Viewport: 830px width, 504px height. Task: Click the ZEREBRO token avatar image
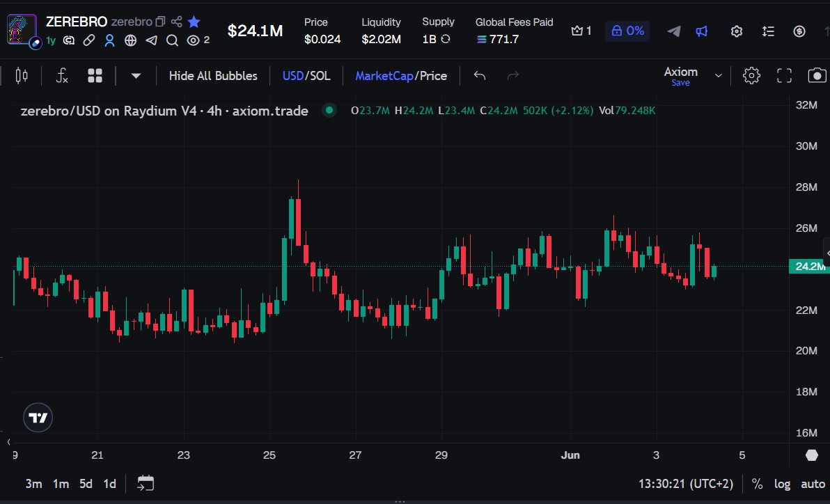click(22, 30)
